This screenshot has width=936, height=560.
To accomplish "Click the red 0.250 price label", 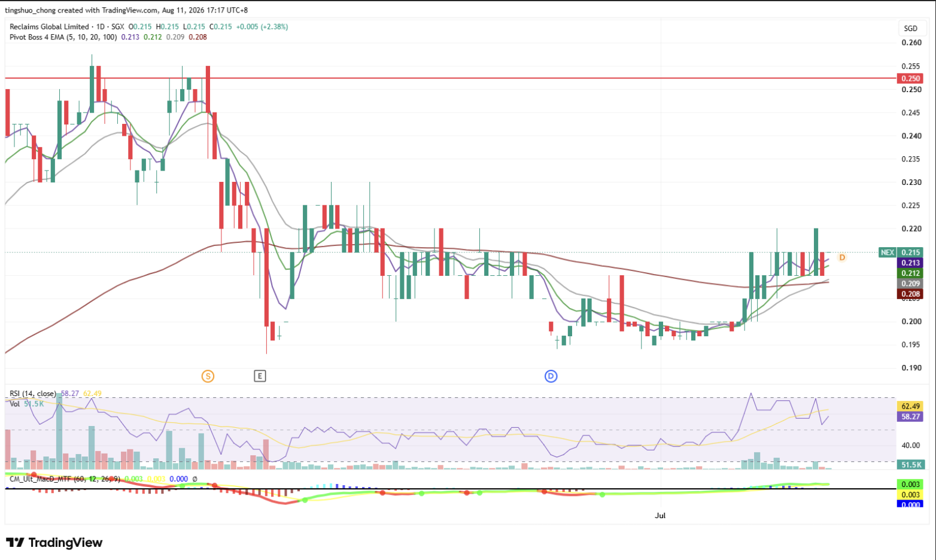I will pos(910,78).
